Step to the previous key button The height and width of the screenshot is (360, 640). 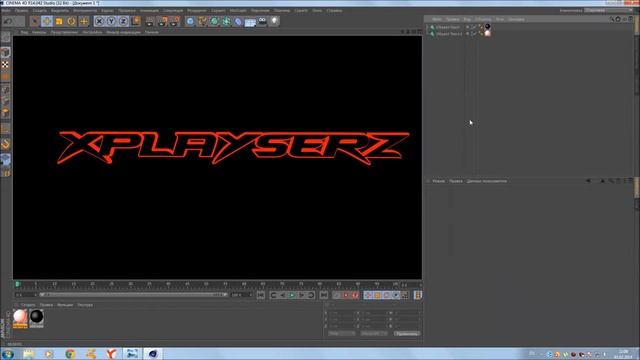click(x=273, y=295)
